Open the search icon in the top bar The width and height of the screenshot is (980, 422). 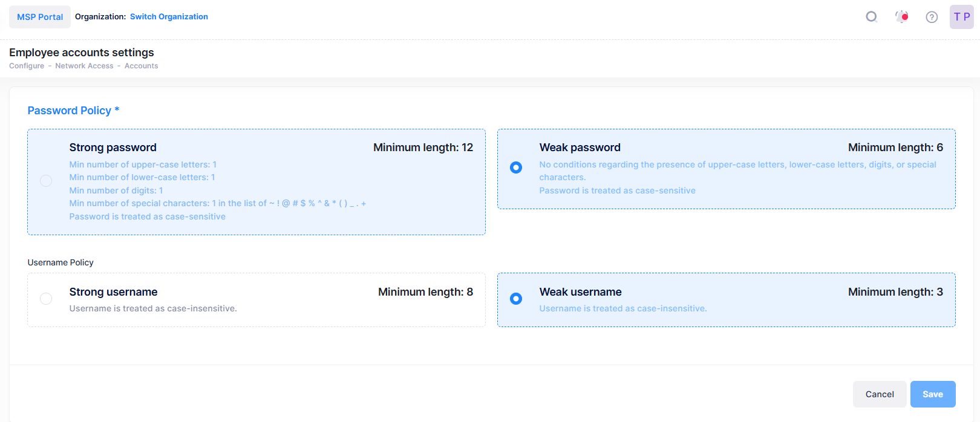(x=872, y=16)
